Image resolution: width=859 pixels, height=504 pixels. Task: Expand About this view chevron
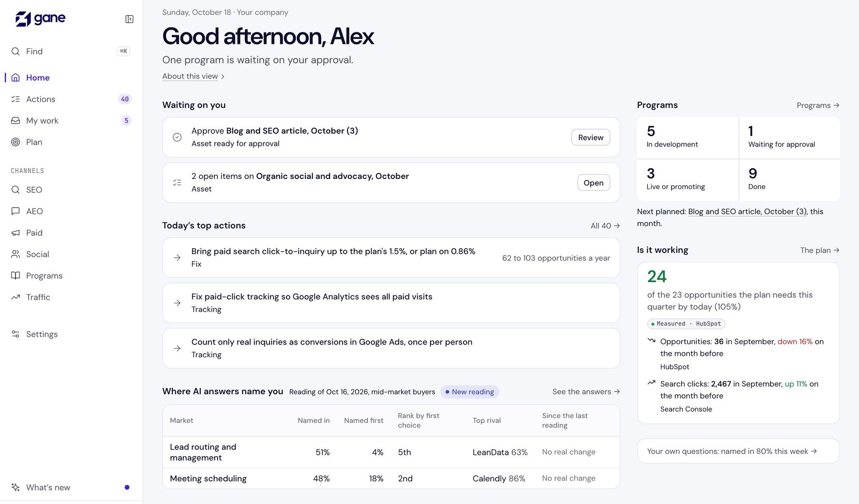(223, 77)
